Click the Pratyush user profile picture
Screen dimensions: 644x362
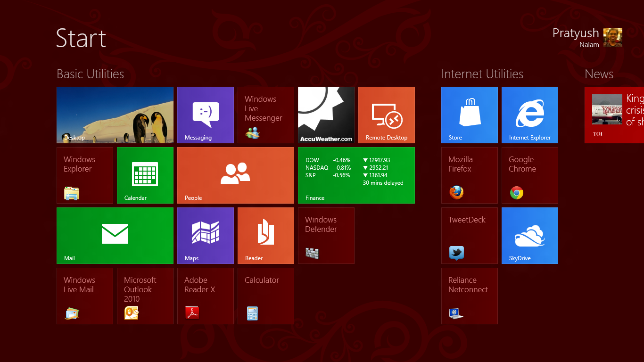[613, 38]
